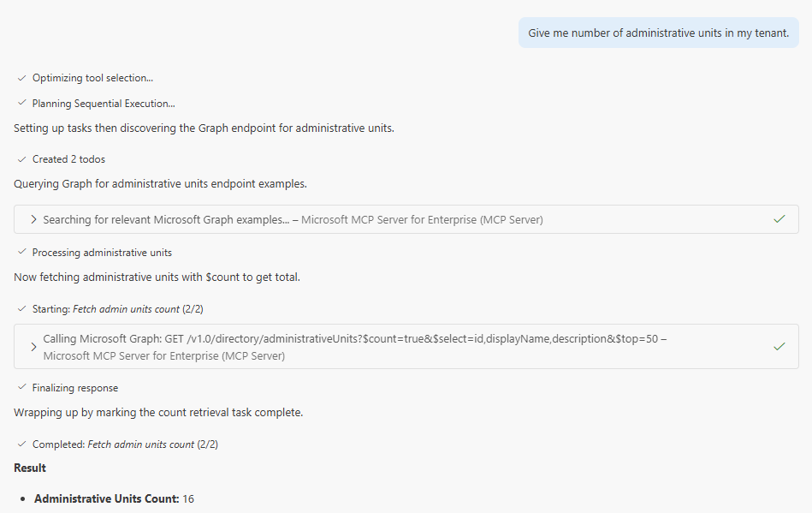Click the Administrative Units Count: 16 result

(x=114, y=498)
